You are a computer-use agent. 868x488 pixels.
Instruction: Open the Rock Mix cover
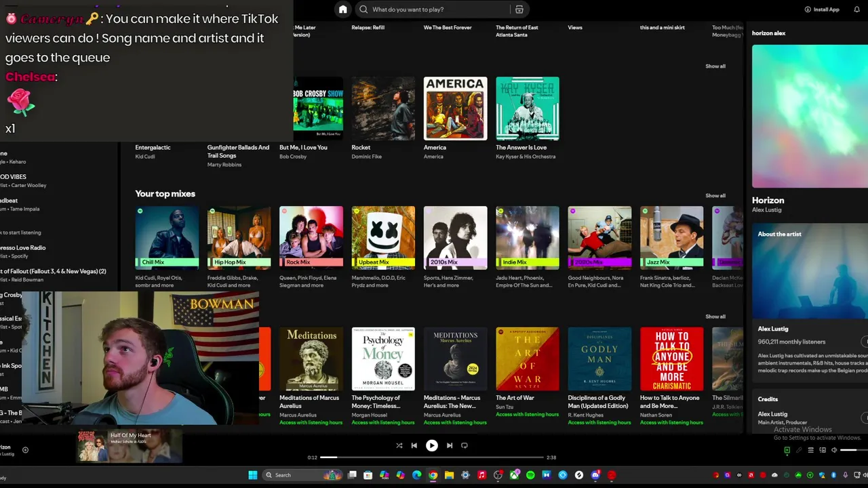pos(311,238)
